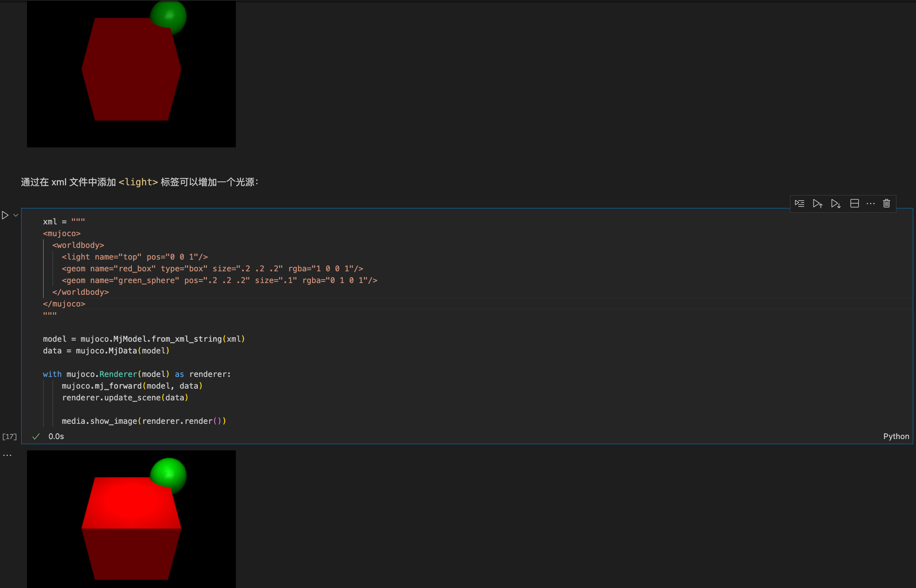Click the 0.0s execution time label
Screen dimensions: 916x588
[56, 436]
